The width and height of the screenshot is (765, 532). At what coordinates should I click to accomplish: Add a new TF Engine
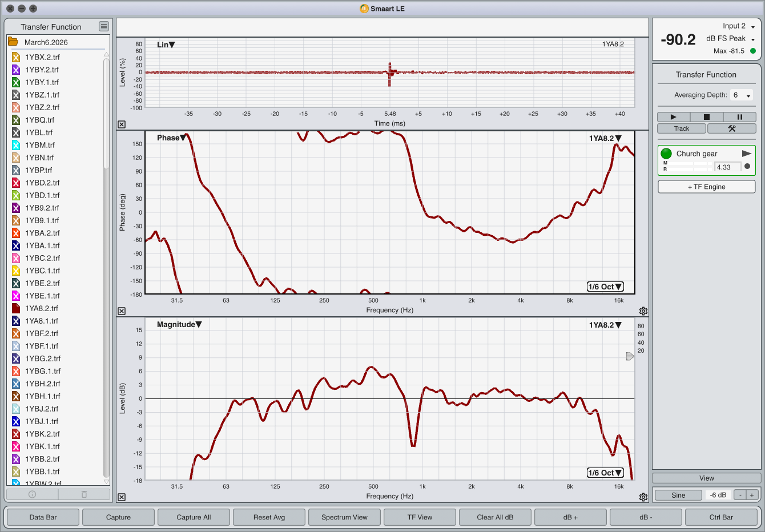coord(706,187)
